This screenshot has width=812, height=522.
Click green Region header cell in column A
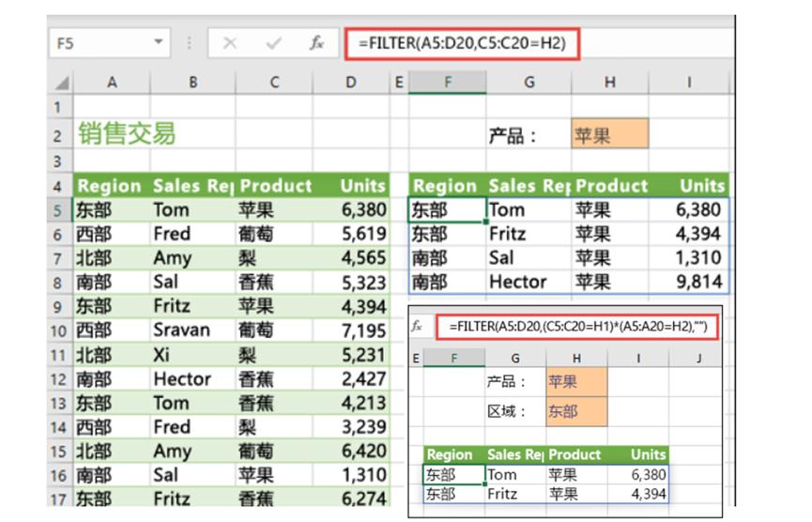coord(109,185)
